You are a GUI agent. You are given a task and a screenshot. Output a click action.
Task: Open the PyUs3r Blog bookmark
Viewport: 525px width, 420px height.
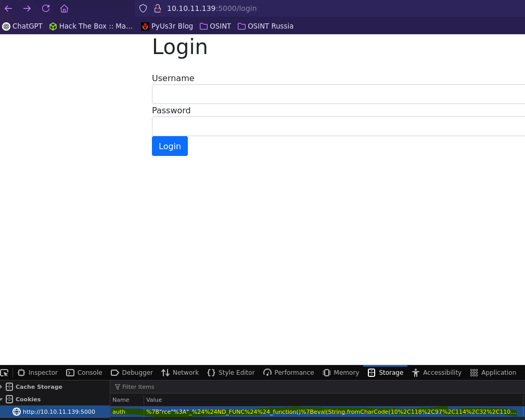click(x=168, y=26)
